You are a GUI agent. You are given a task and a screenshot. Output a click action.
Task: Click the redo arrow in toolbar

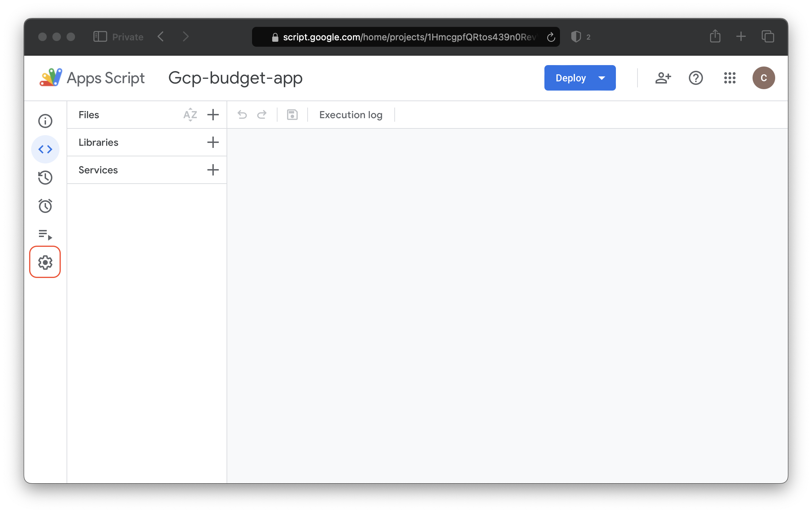click(262, 115)
